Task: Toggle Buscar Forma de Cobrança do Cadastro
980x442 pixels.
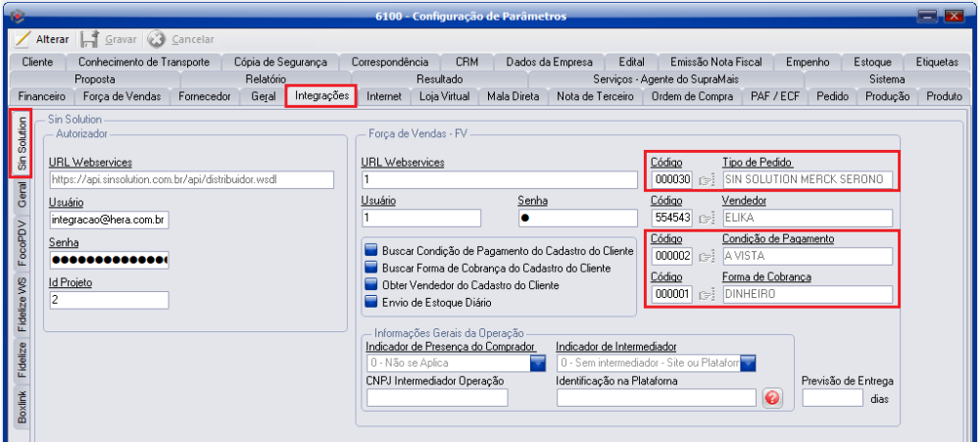Action: [372, 268]
